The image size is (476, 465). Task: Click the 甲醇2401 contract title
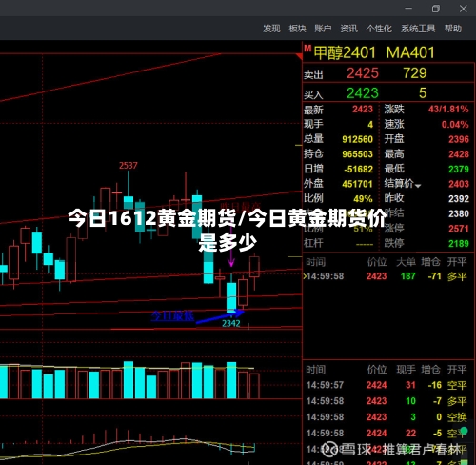point(345,52)
